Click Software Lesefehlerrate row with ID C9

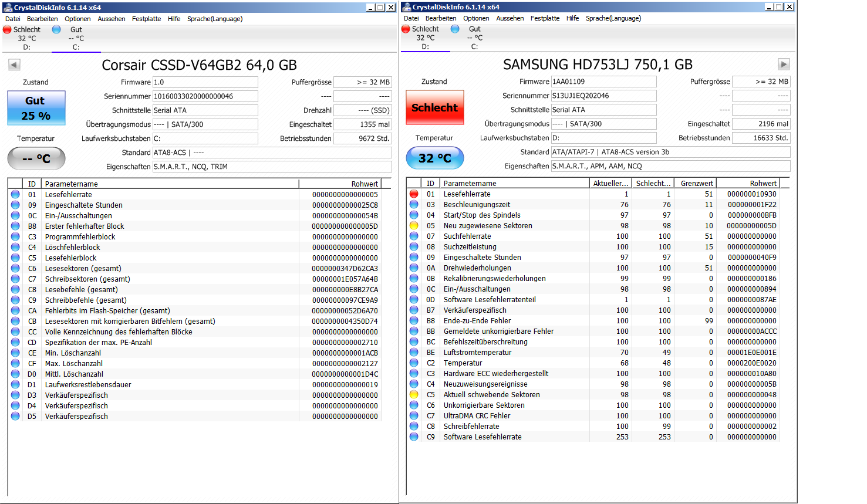pyautogui.click(x=593, y=437)
